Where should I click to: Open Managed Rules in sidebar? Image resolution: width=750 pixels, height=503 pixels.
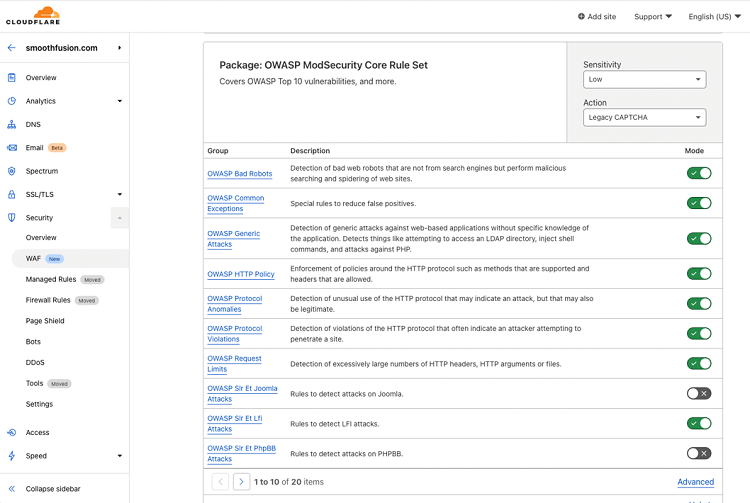(51, 279)
